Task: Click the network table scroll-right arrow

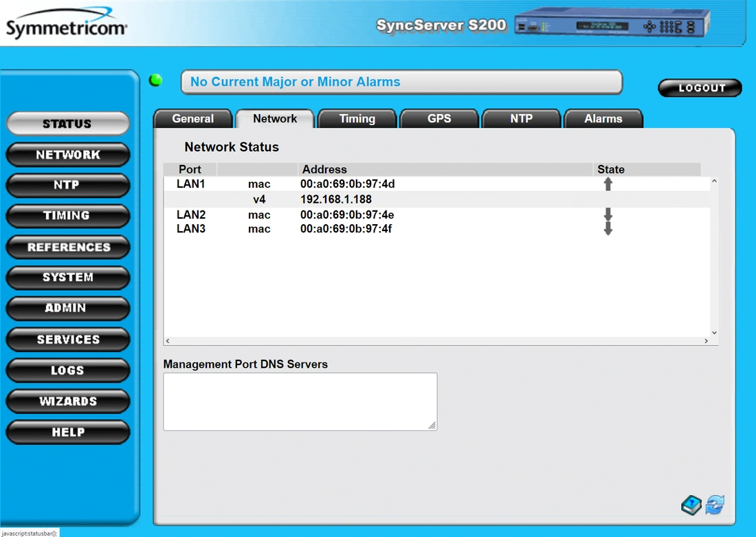Action: (x=706, y=341)
